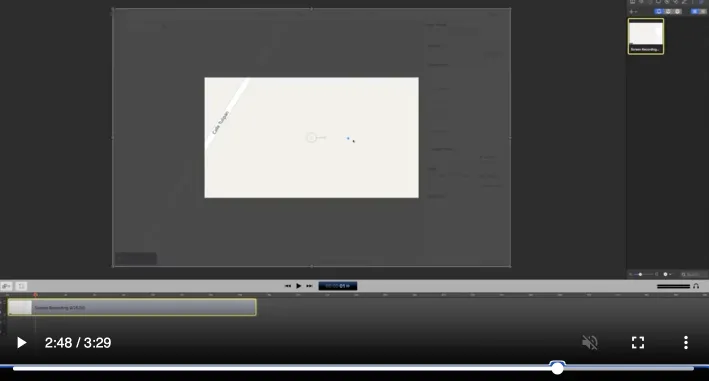Click the add media plus button

(x=633, y=12)
